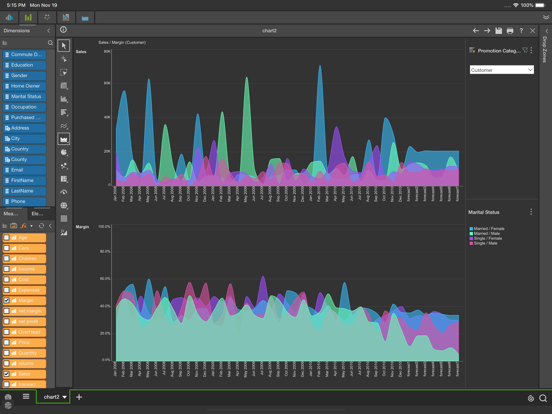Screen dimensions: 552x414
Task: Click the Single / Male legend swatch
Action: [x=471, y=243]
